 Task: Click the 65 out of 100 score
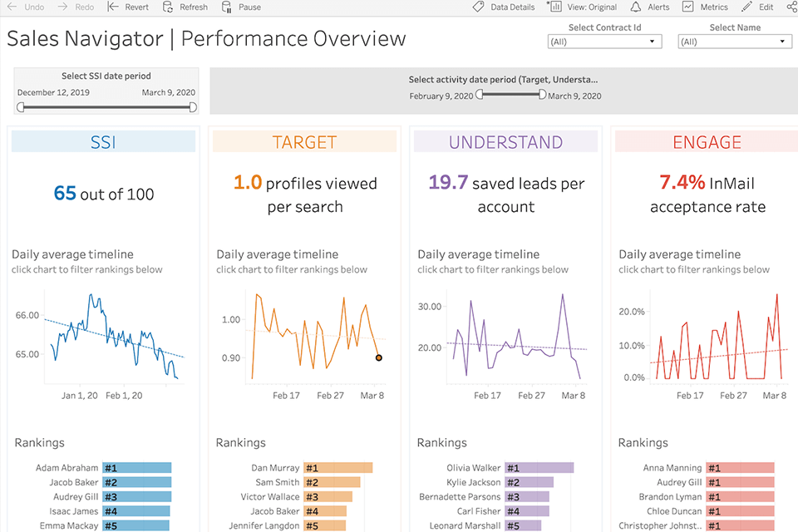tap(104, 194)
